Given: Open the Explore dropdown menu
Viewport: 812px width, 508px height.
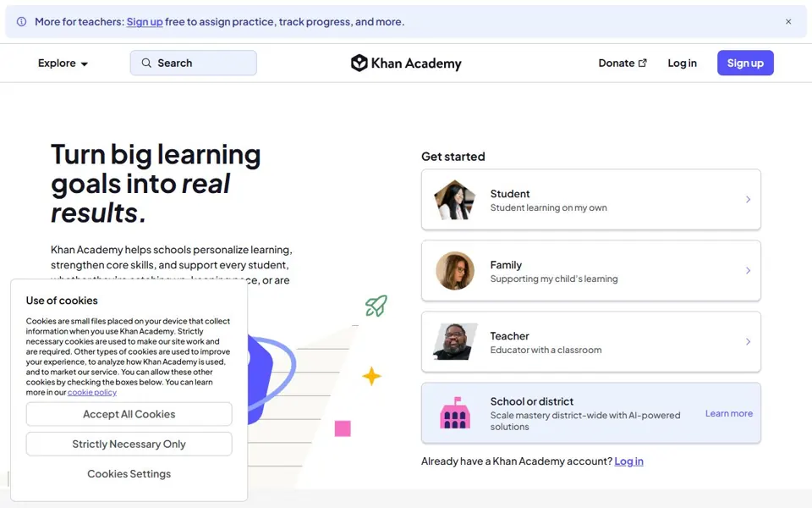Looking at the screenshot, I should point(63,63).
